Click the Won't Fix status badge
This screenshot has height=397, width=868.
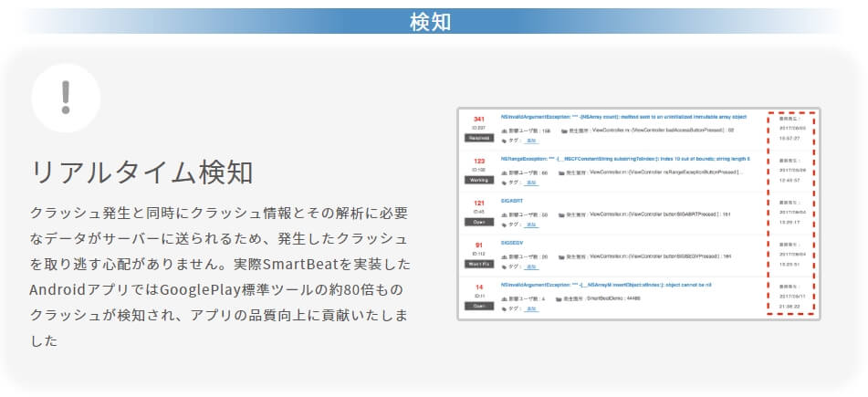click(x=479, y=264)
